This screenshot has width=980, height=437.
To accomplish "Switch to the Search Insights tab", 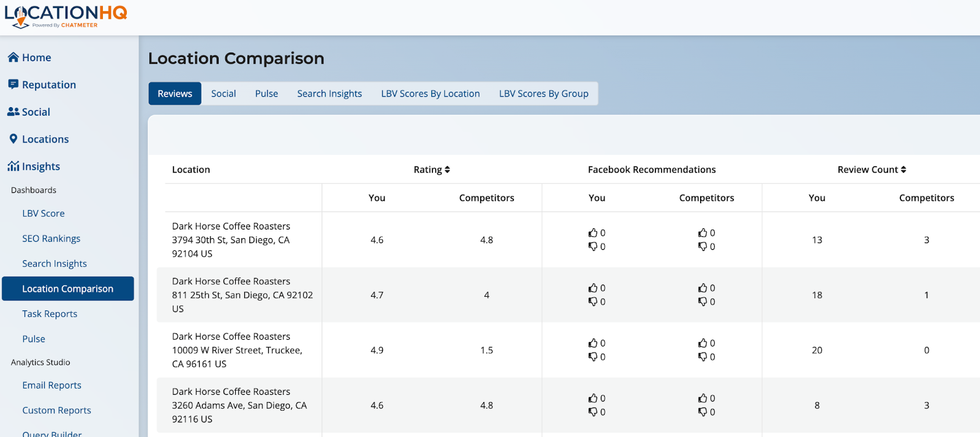I will click(x=330, y=94).
